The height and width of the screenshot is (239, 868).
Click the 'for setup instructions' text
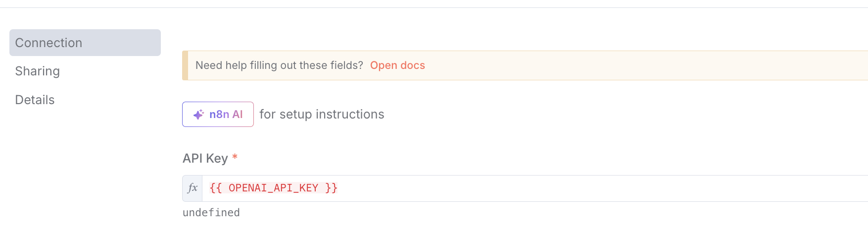pos(322,115)
